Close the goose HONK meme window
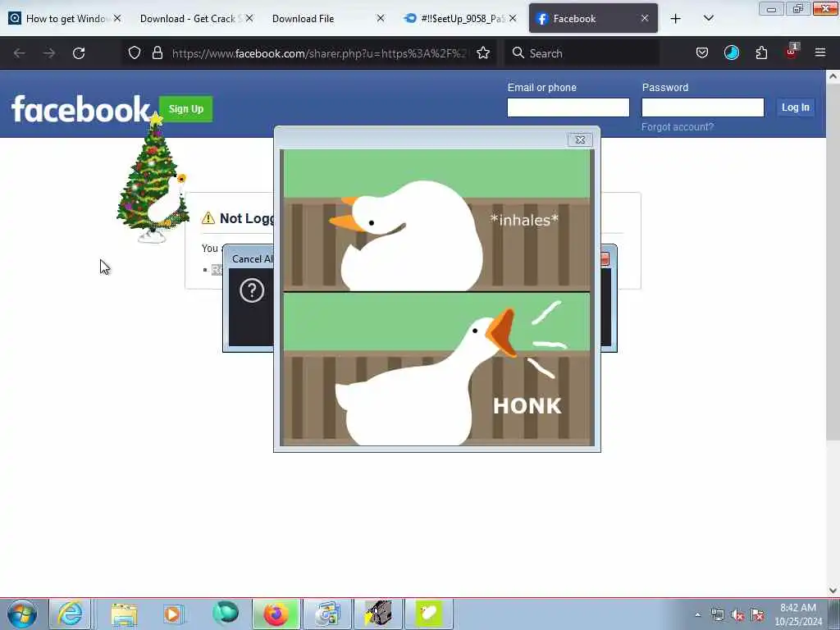Image resolution: width=840 pixels, height=630 pixels. pyautogui.click(x=580, y=139)
